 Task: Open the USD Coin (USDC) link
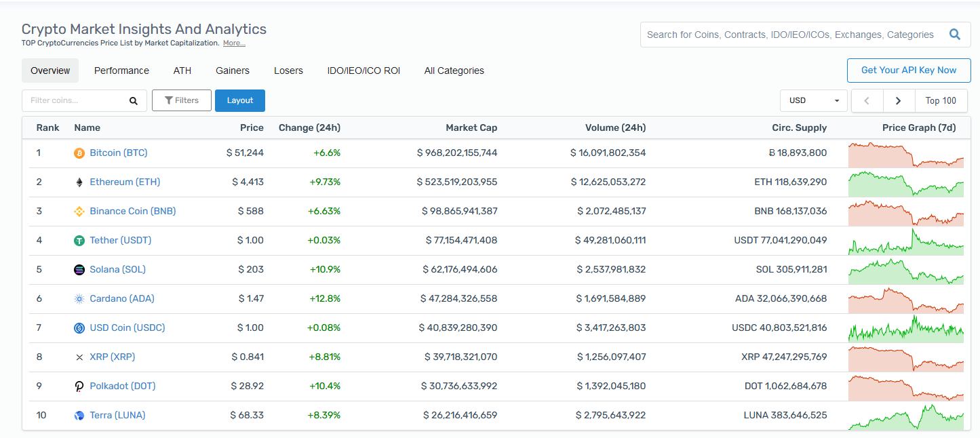[x=128, y=328]
